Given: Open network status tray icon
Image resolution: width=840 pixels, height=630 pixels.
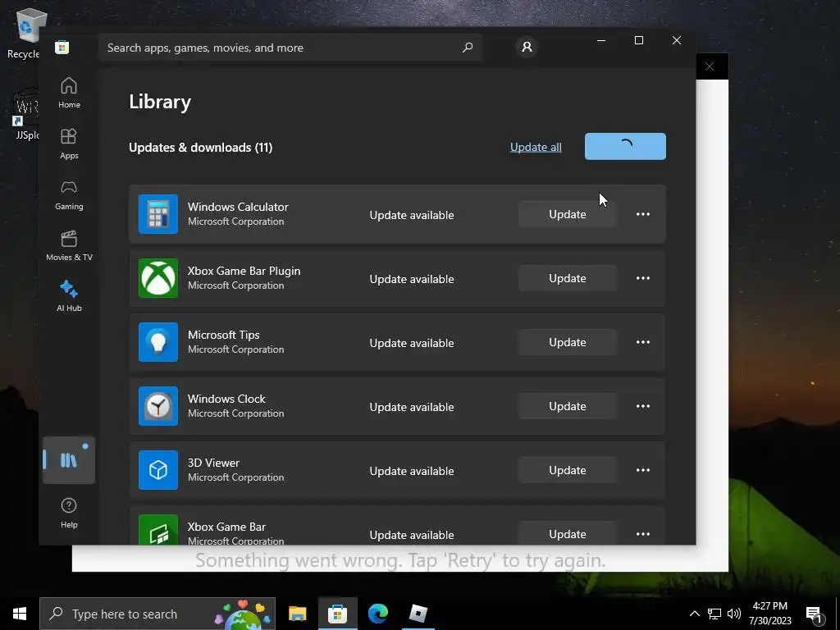Looking at the screenshot, I should (x=714, y=614).
